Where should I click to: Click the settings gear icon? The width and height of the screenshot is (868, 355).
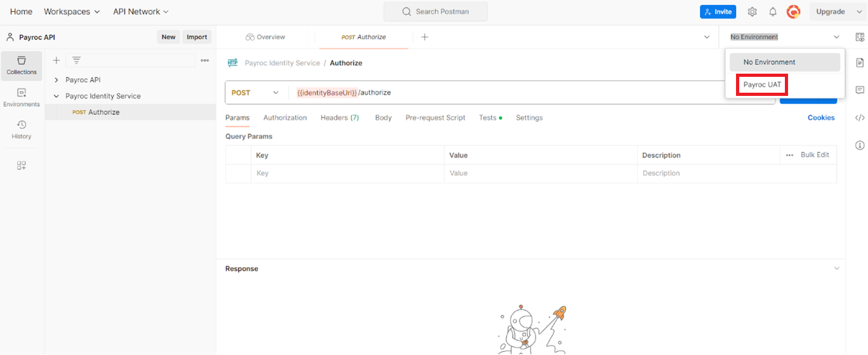coord(752,11)
